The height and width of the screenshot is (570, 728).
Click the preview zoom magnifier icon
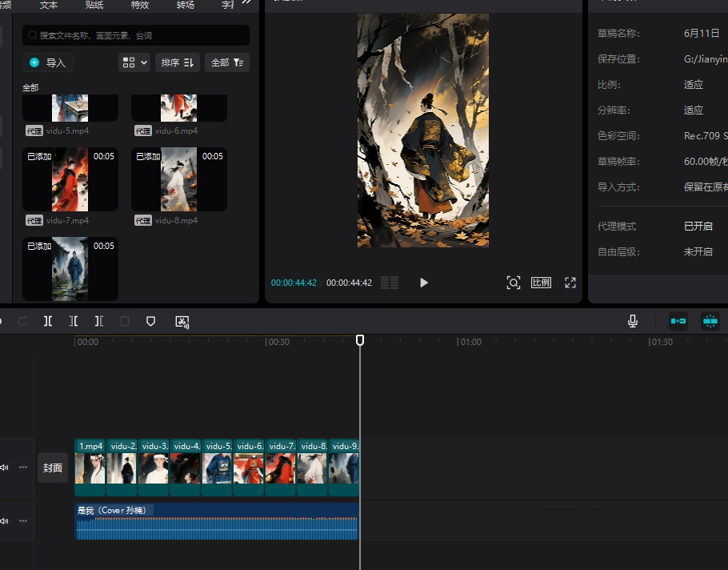pyautogui.click(x=513, y=283)
